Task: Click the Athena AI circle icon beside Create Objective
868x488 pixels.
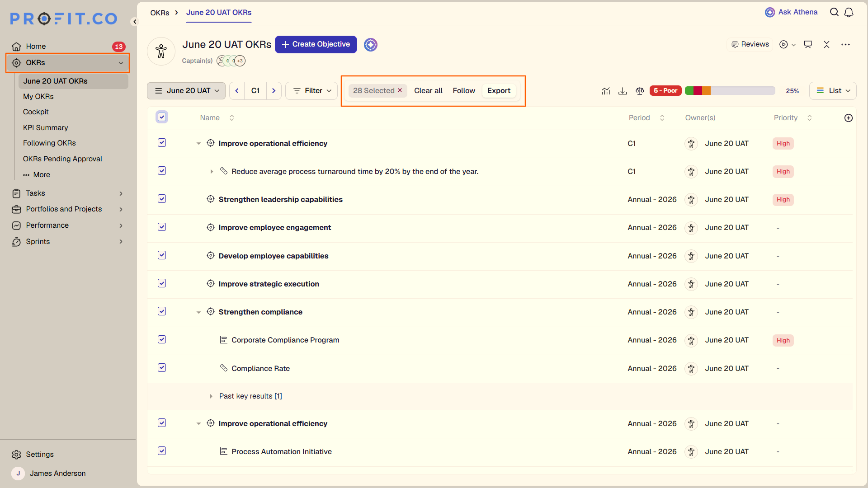Action: pos(371,45)
